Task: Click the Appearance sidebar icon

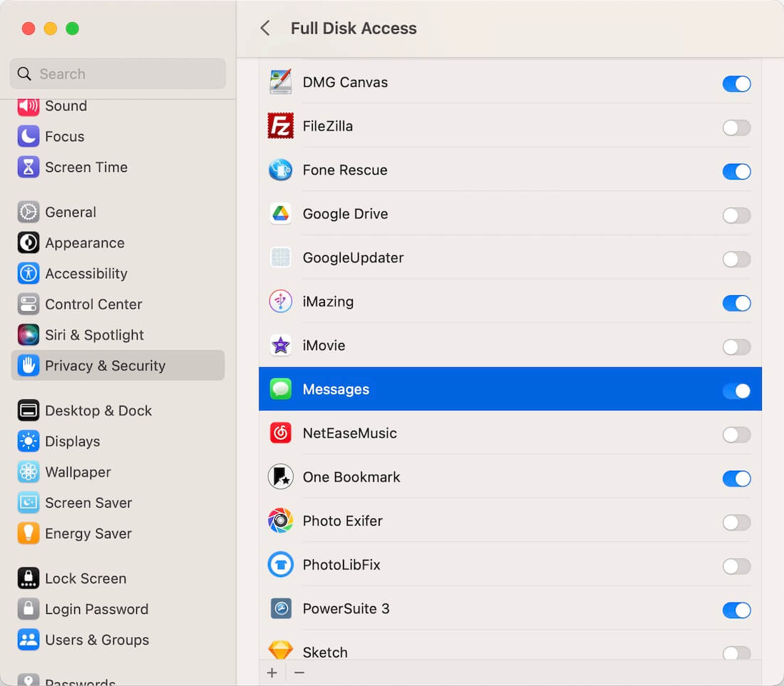Action: pos(29,242)
